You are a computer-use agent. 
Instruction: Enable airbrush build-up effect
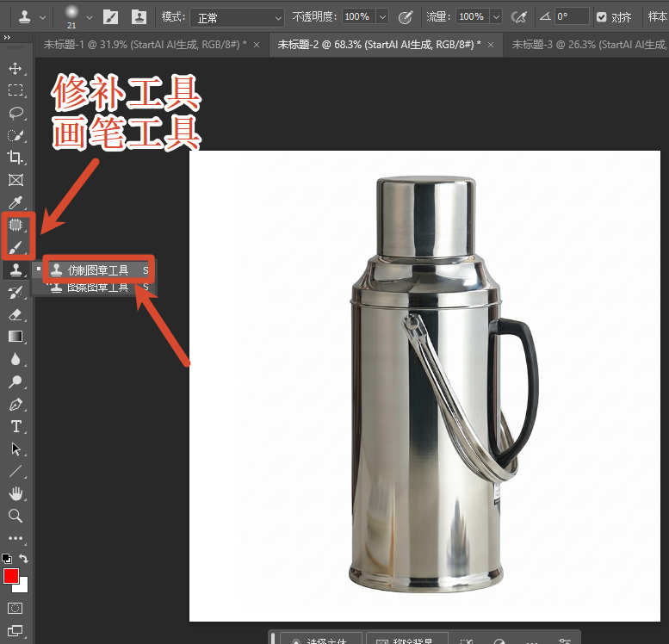coord(519,17)
